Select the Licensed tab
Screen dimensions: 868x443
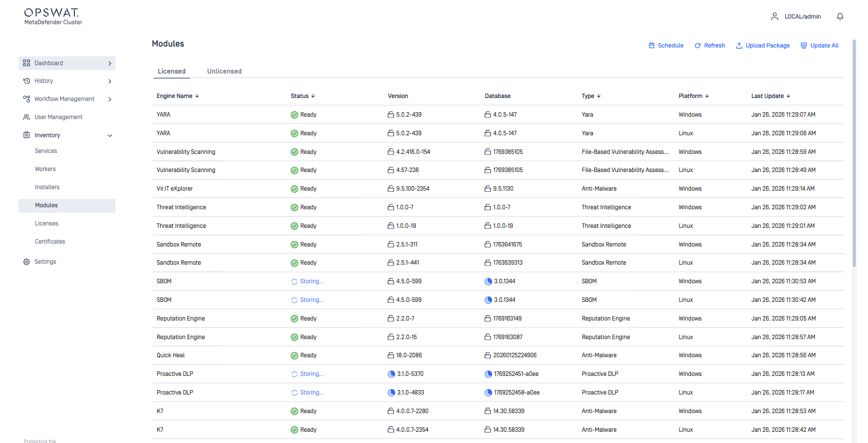pyautogui.click(x=171, y=71)
